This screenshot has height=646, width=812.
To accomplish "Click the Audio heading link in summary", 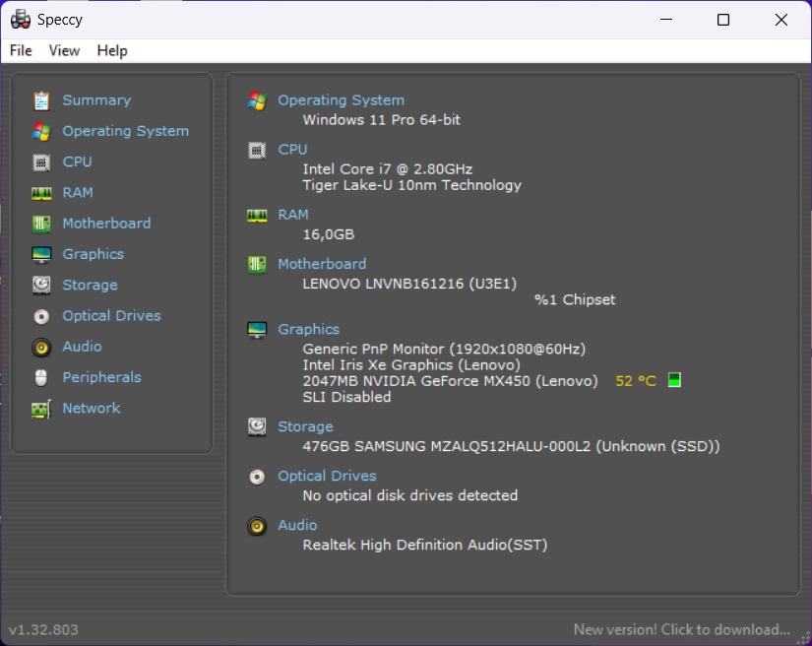I will (x=297, y=525).
